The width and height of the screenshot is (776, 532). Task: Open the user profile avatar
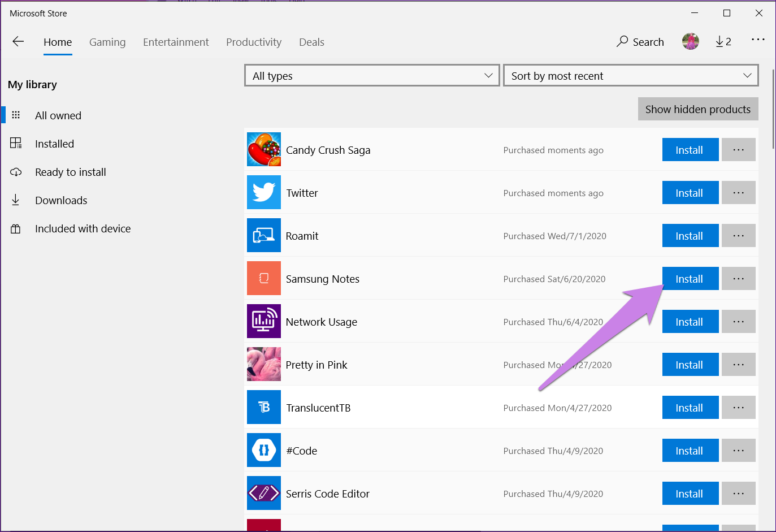[x=690, y=41]
